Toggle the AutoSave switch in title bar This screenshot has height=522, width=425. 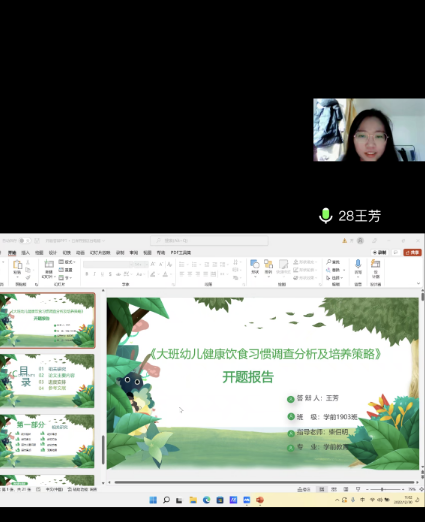coord(24,240)
